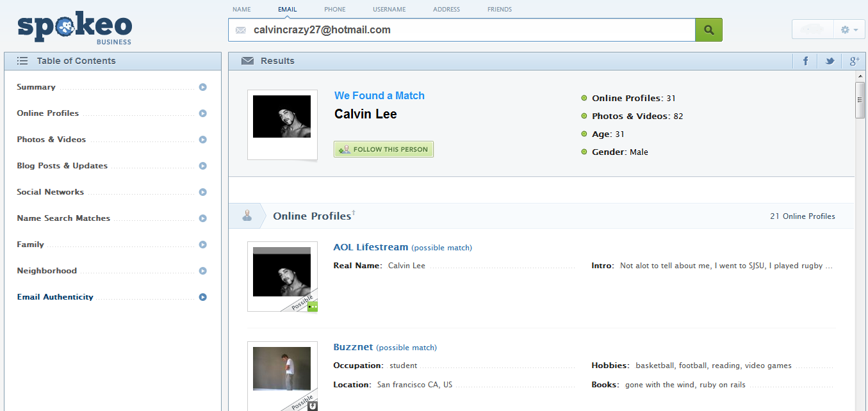The image size is (868, 411).
Task: Click the results scrollbar up arrow
Action: pyautogui.click(x=860, y=77)
